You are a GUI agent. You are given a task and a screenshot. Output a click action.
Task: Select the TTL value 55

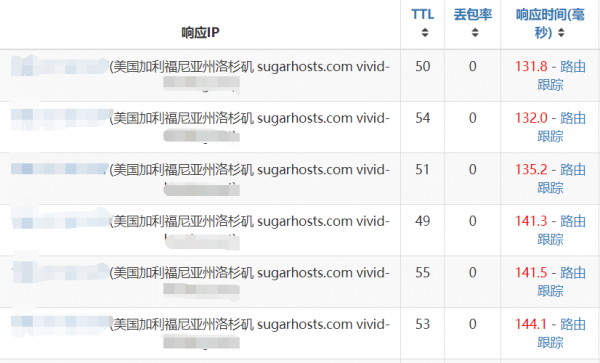click(423, 273)
